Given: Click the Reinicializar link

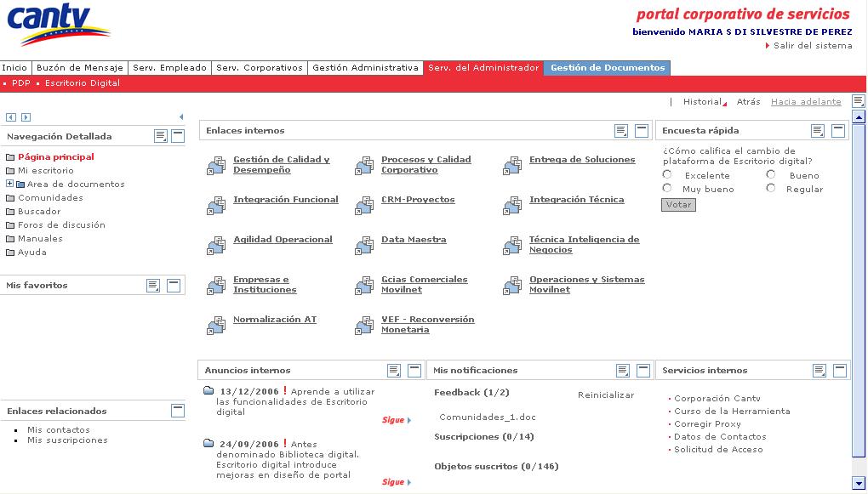Looking at the screenshot, I should 606,395.
